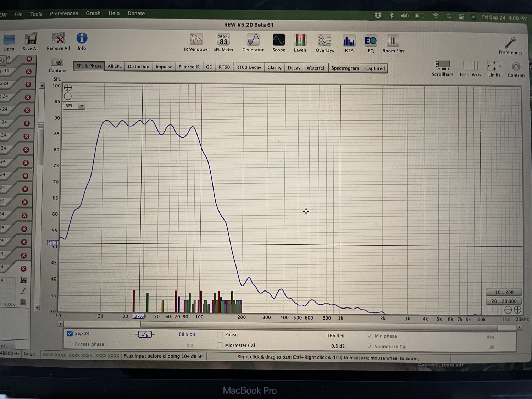Open the IR Windows tool
The width and height of the screenshot is (532, 399).
point(196,40)
